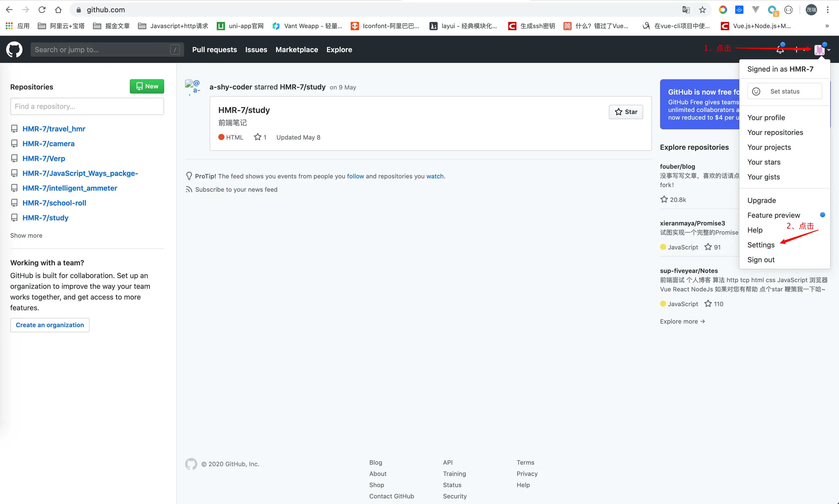Screen dimensions: 839x504
Task: Expand the bookmarks overflow chevron
Action: [827, 26]
